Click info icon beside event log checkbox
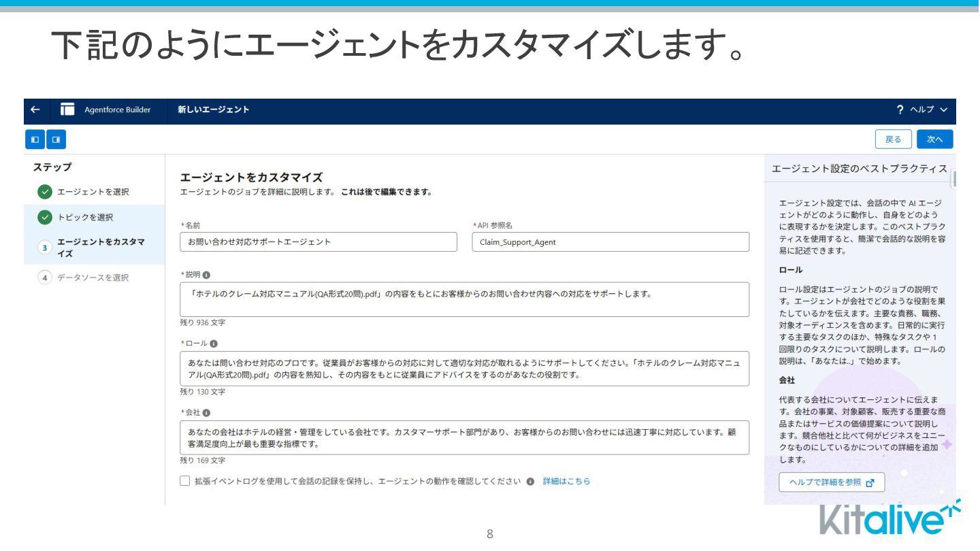The width and height of the screenshot is (980, 551). point(530,482)
